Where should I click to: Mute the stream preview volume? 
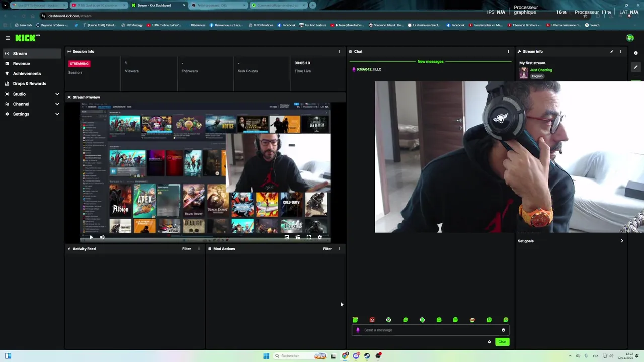pos(102,237)
